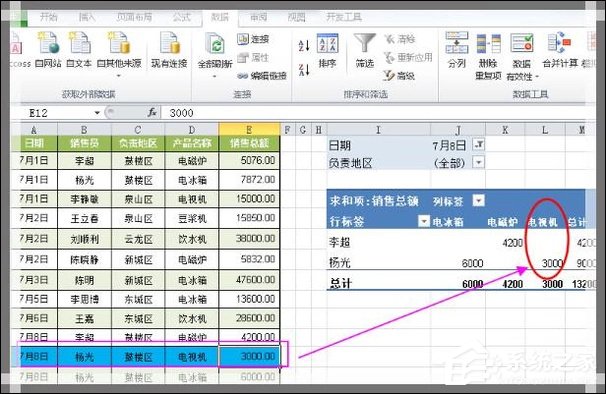Image resolution: width=606 pixels, height=394 pixels.
Task: Select column E header
Action: click(x=249, y=130)
